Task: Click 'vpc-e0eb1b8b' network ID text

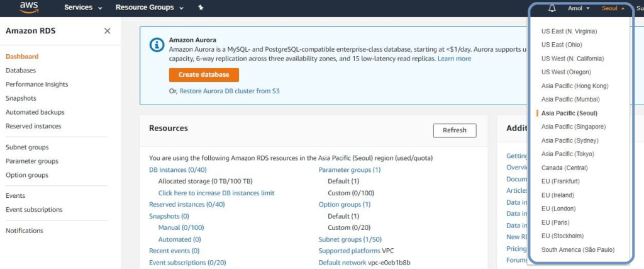Action: [x=389, y=263]
